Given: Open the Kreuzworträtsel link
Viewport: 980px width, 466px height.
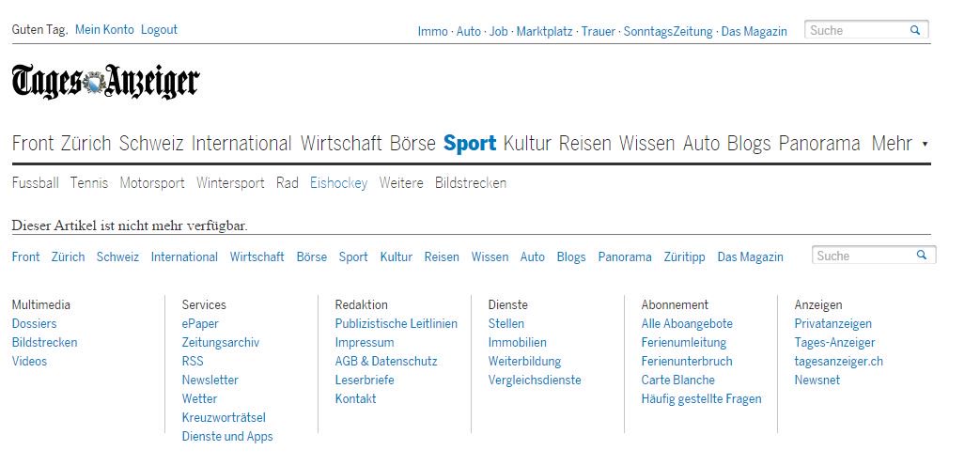Looking at the screenshot, I should [x=224, y=417].
